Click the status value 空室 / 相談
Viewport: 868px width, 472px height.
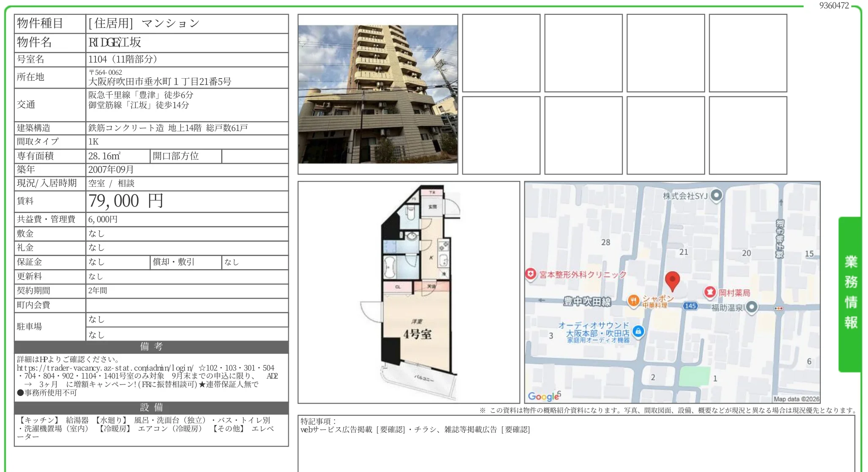[111, 183]
